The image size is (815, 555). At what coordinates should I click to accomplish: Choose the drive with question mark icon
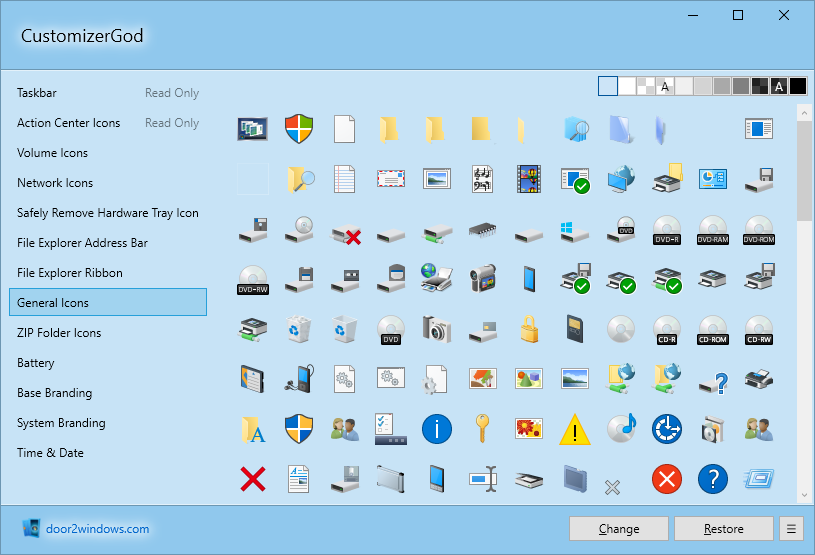(714, 382)
